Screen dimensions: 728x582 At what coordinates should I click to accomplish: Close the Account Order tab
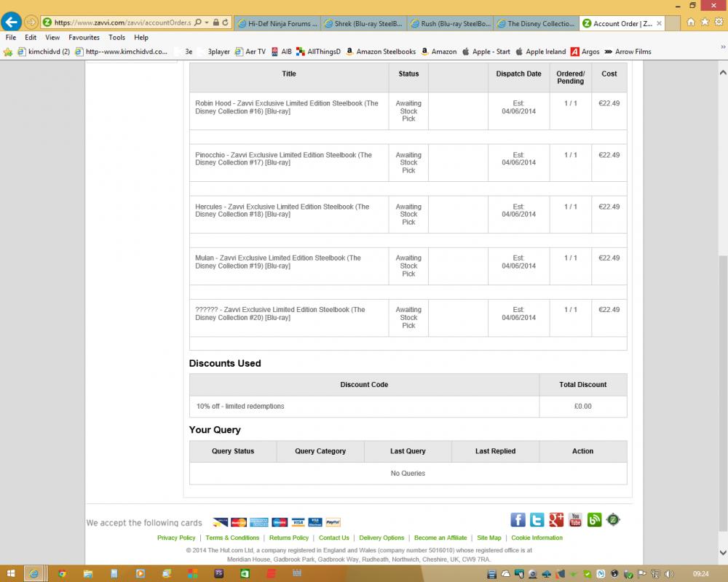659,23
